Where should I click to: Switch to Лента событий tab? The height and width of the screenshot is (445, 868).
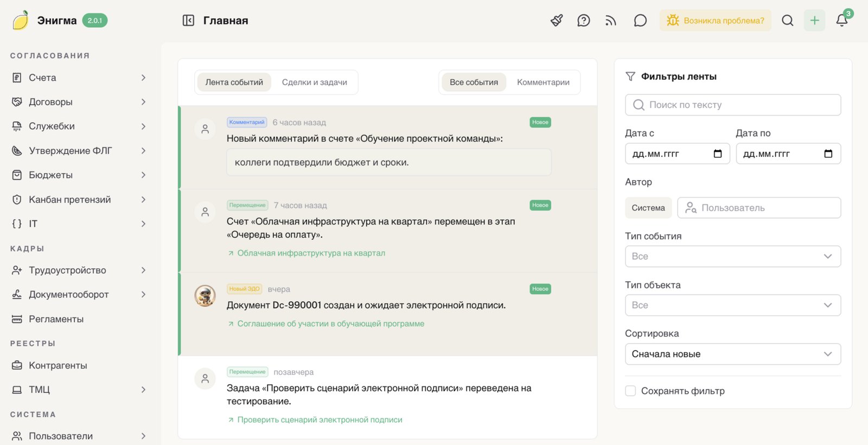tap(234, 82)
